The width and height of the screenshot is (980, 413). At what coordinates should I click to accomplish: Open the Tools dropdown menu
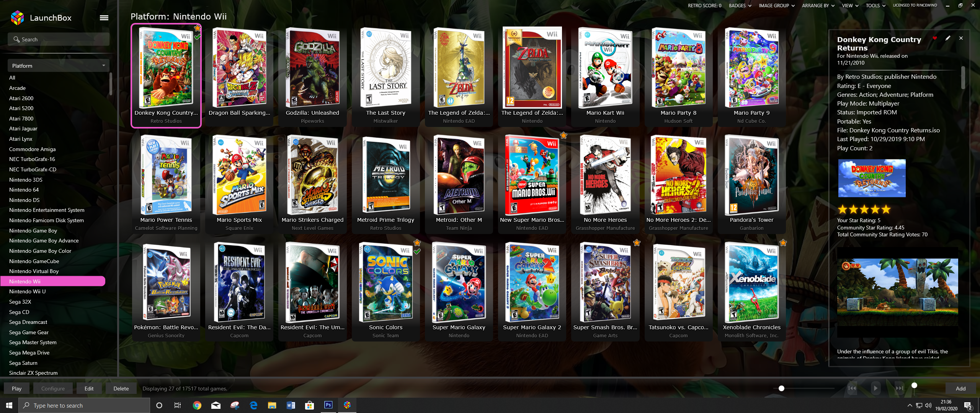[875, 5]
